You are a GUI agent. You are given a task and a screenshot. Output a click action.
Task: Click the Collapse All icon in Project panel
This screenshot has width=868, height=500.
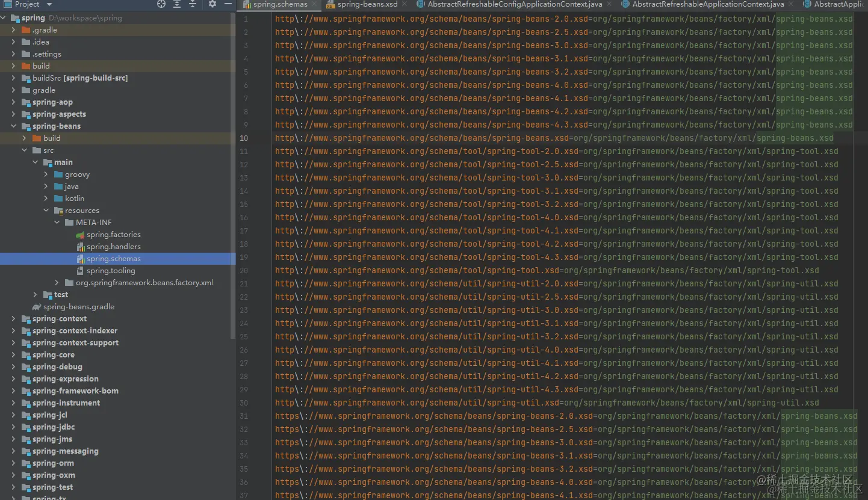pyautogui.click(x=193, y=4)
